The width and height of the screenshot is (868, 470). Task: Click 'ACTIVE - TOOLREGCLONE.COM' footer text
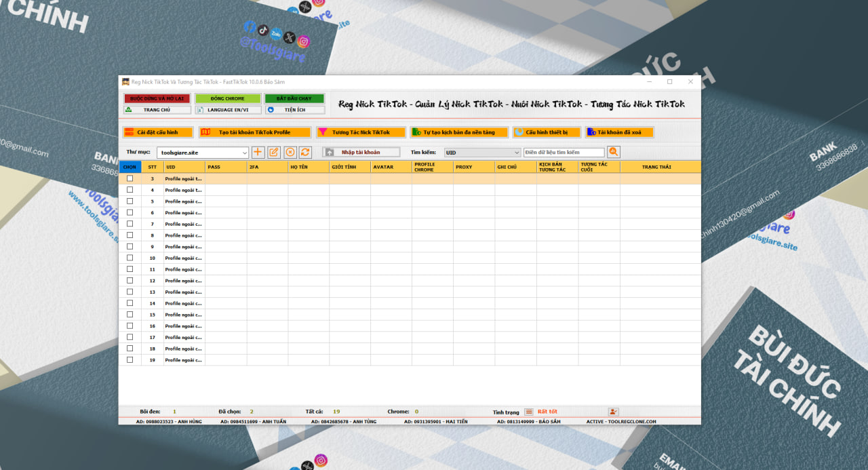click(621, 421)
